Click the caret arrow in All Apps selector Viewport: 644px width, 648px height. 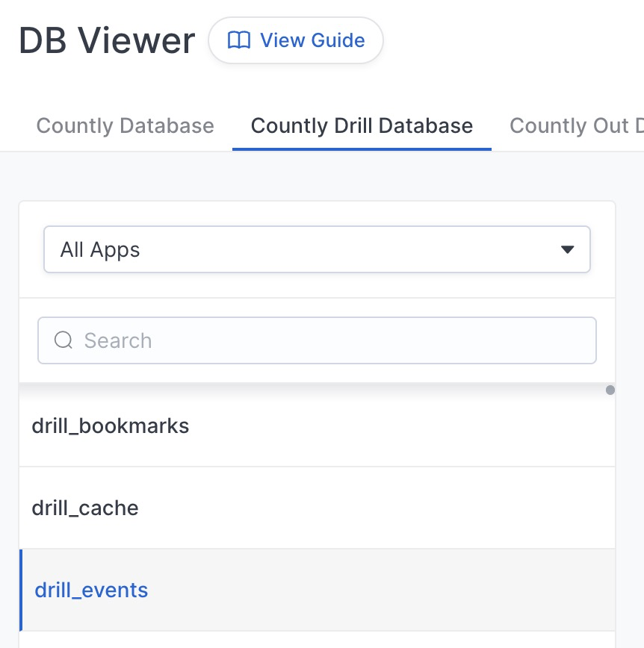(567, 249)
